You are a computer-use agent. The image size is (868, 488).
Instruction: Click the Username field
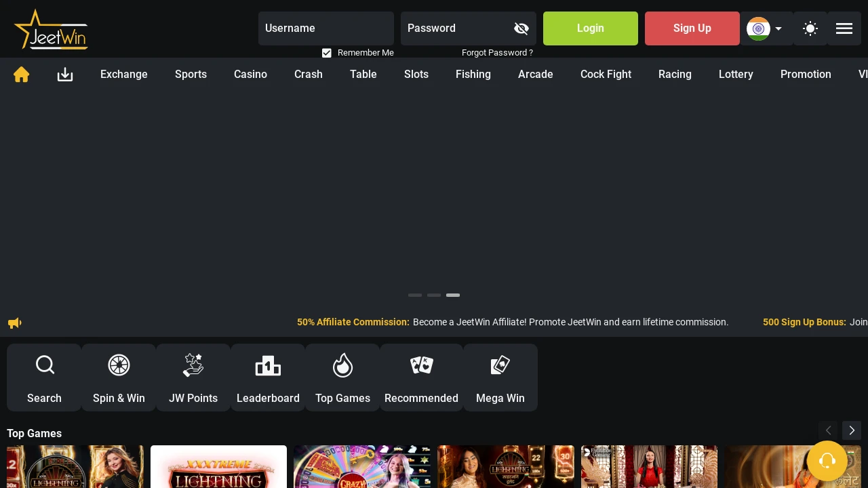(x=326, y=28)
